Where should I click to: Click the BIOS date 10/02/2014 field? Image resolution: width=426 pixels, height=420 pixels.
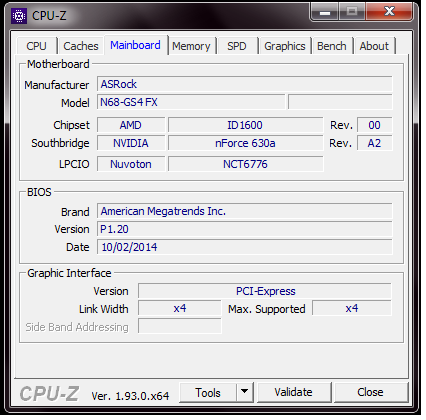(245, 247)
